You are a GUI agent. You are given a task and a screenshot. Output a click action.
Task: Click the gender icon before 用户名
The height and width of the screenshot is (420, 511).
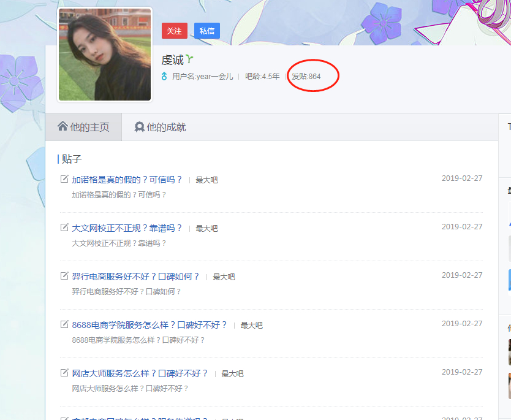[164, 77]
